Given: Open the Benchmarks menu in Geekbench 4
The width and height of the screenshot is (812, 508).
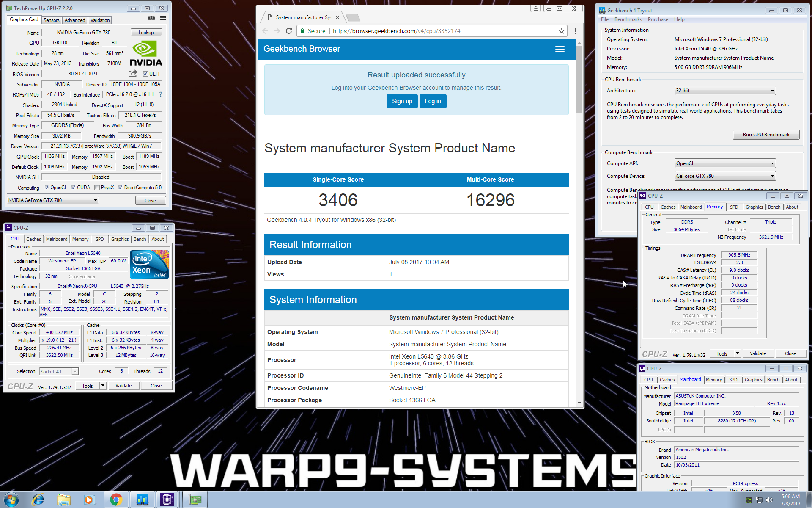Looking at the screenshot, I should click(628, 19).
